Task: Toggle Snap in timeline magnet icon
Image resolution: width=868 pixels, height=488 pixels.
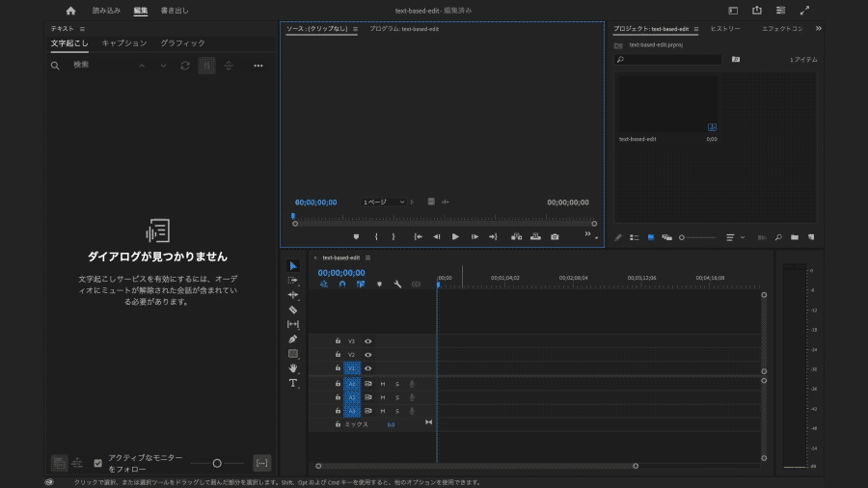Action: [342, 284]
